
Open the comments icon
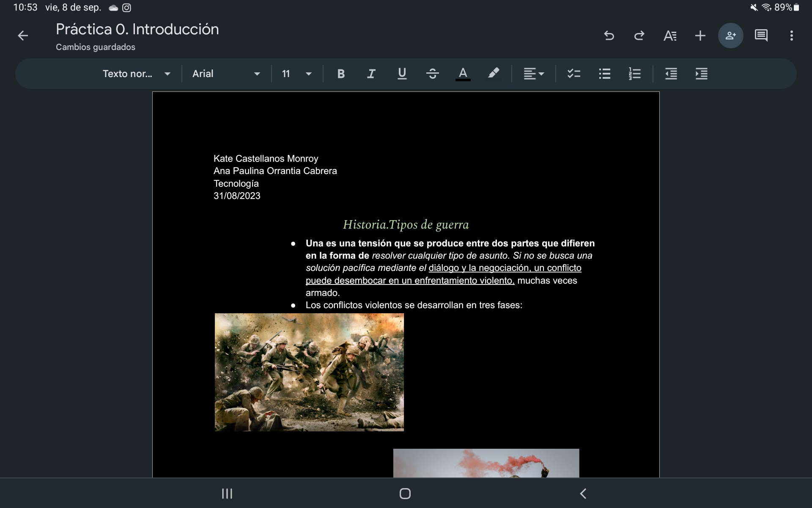coord(761,36)
